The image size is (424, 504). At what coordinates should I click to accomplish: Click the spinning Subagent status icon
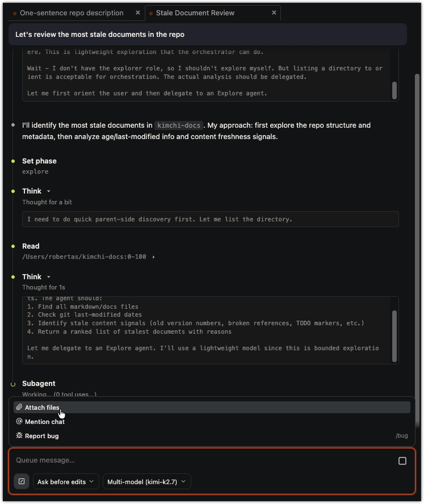click(13, 384)
